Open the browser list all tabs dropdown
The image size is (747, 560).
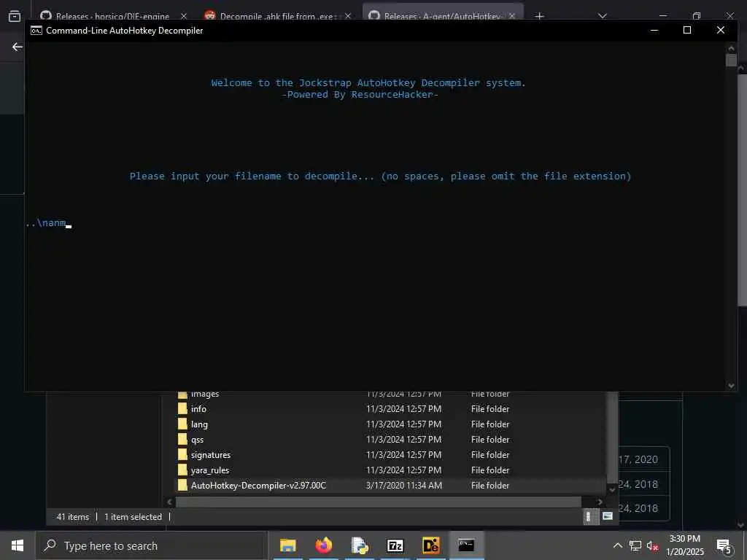click(x=603, y=16)
